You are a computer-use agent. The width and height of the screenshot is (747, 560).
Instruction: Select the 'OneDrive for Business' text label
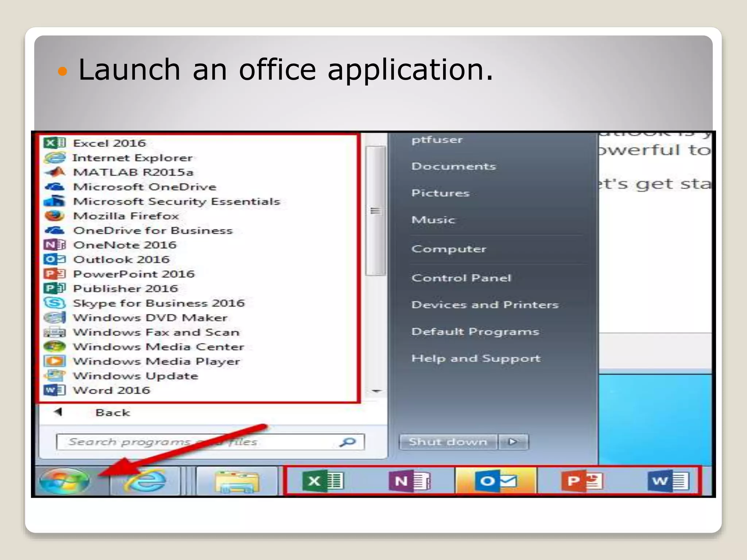(x=153, y=230)
